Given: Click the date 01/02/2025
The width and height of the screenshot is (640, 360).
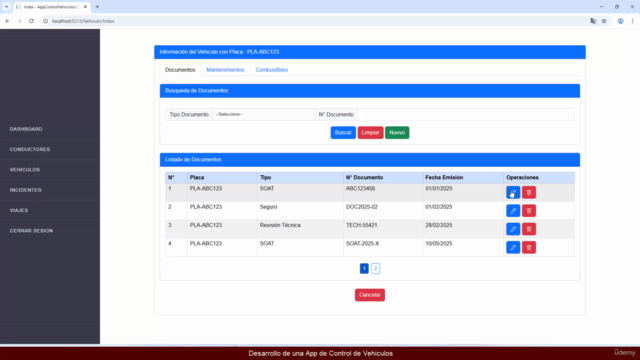Looking at the screenshot, I should tap(439, 207).
